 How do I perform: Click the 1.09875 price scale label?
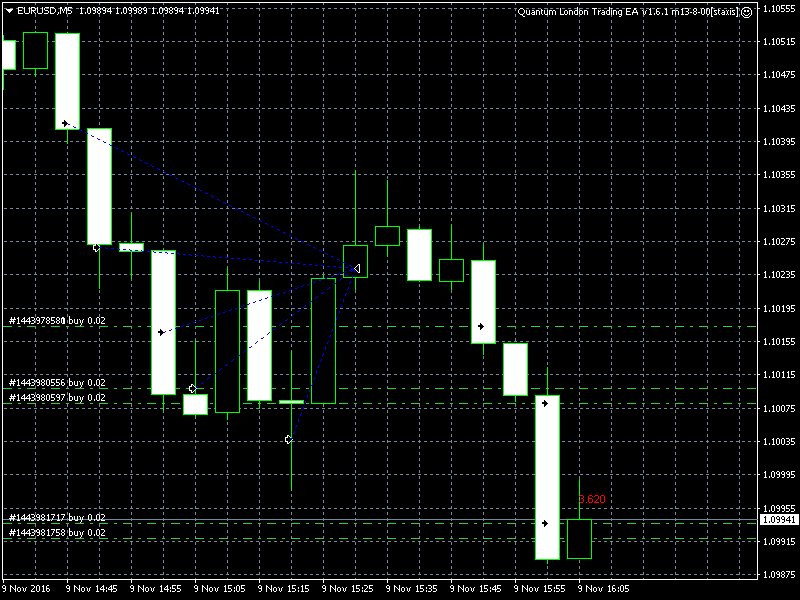click(779, 574)
